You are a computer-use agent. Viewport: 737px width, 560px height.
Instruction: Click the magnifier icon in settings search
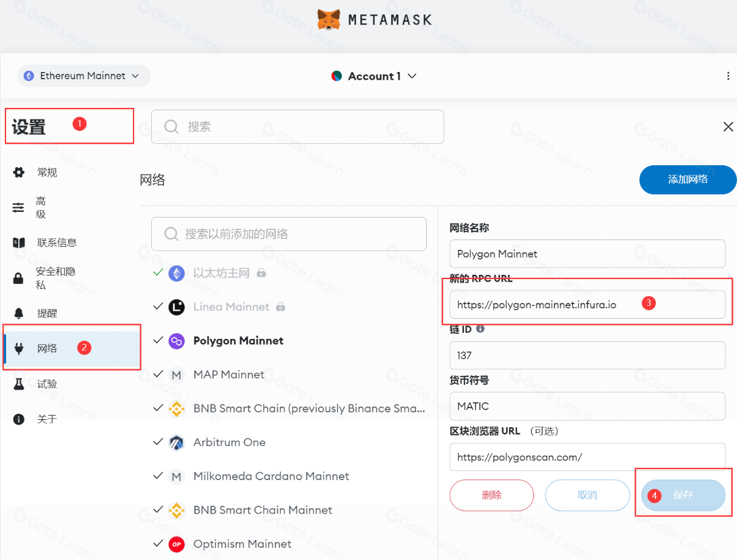[x=172, y=127]
